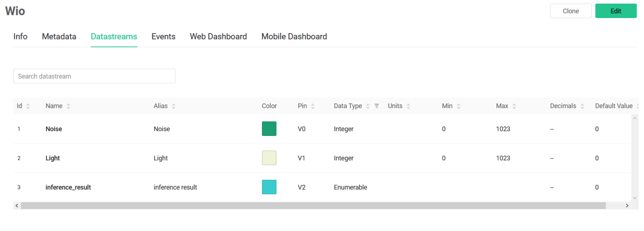Open the Web Dashboard tab
Viewport: 644px width, 231px height.
pyautogui.click(x=218, y=36)
